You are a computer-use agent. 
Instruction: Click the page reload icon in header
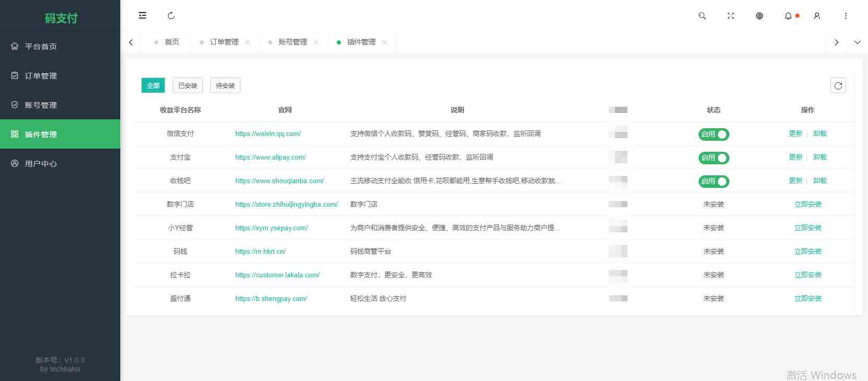[x=171, y=16]
